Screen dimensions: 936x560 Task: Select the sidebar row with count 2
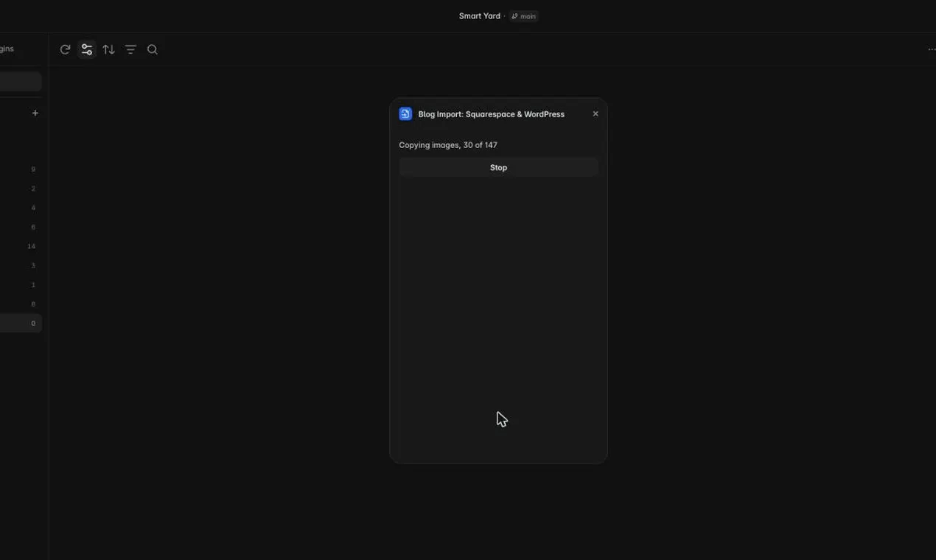point(21,189)
